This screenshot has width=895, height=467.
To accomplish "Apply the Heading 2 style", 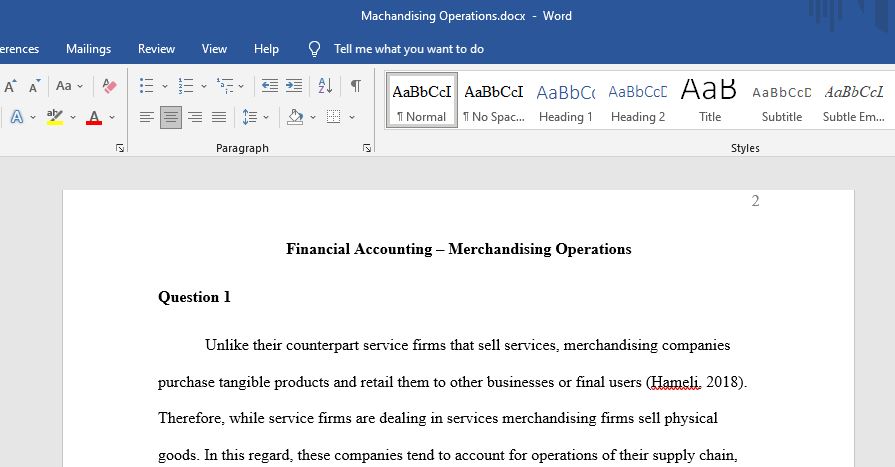I will pos(638,101).
